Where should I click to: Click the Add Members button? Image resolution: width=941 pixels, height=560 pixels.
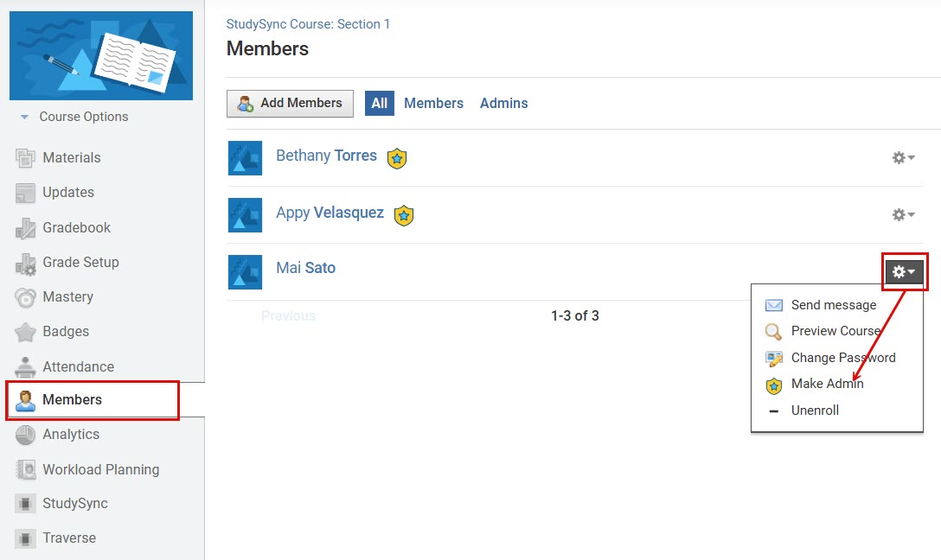coord(290,103)
